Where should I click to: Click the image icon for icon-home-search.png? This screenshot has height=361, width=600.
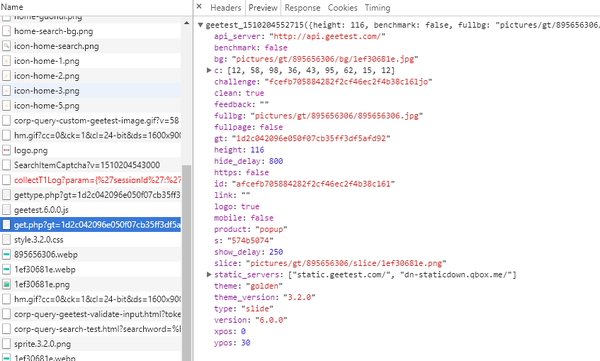click(6, 46)
